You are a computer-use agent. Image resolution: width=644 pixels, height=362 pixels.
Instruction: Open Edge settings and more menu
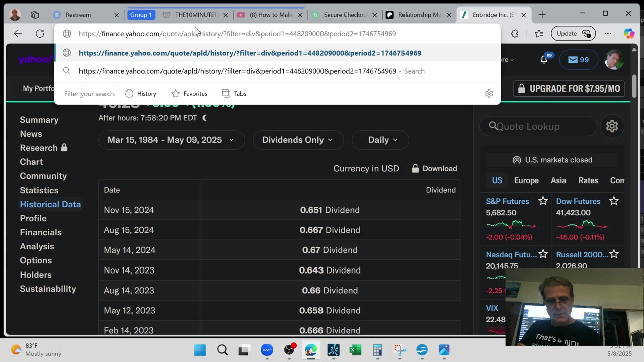click(608, 34)
